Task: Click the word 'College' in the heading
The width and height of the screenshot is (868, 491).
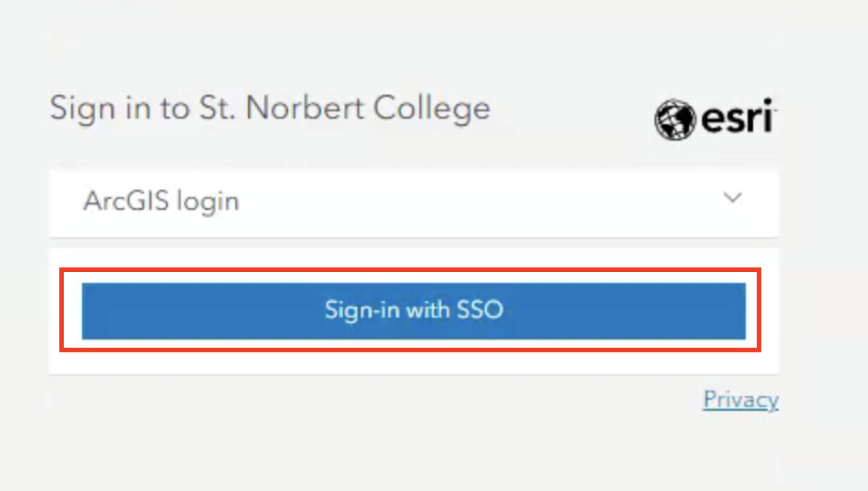Action: pyautogui.click(x=432, y=109)
